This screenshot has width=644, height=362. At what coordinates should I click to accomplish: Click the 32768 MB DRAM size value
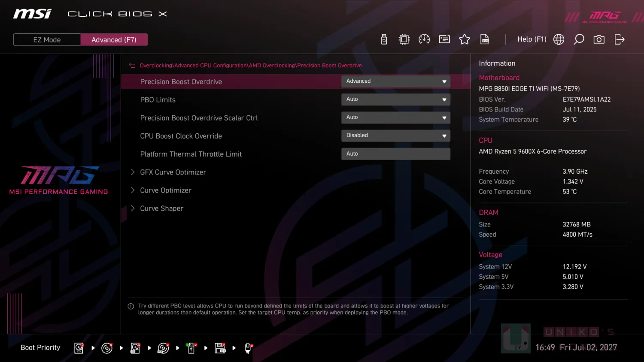(x=577, y=224)
